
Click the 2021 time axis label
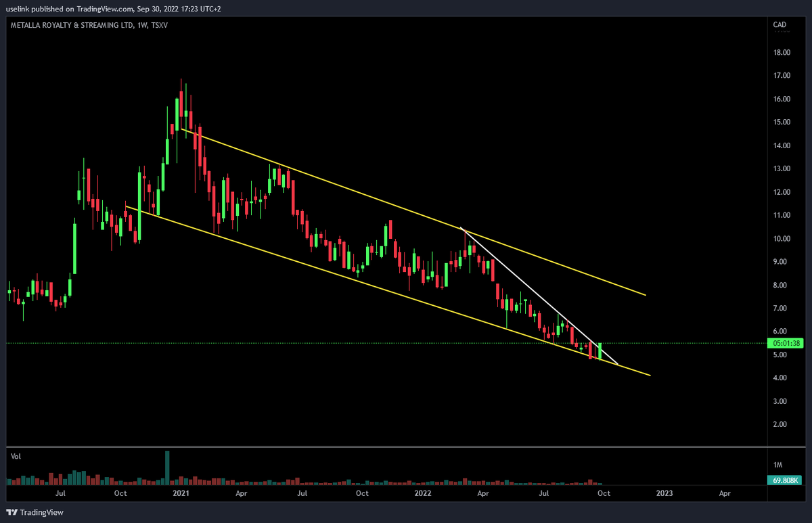181,494
